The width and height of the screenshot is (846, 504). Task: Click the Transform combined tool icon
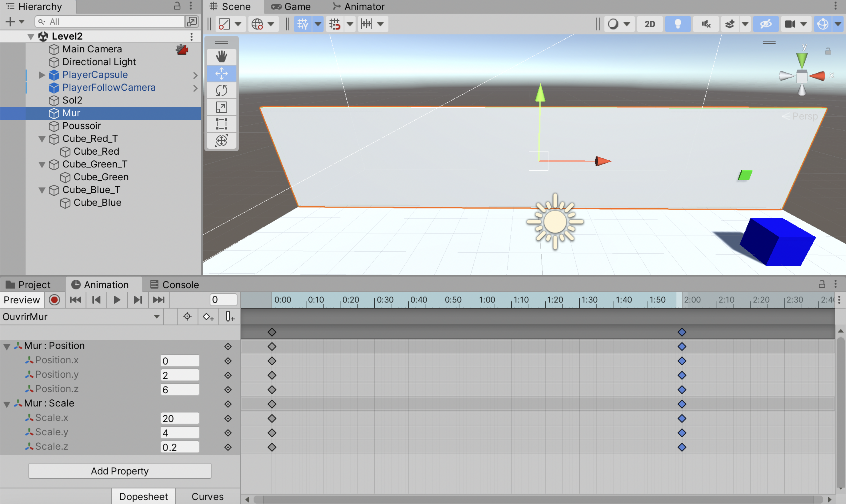coord(221,141)
